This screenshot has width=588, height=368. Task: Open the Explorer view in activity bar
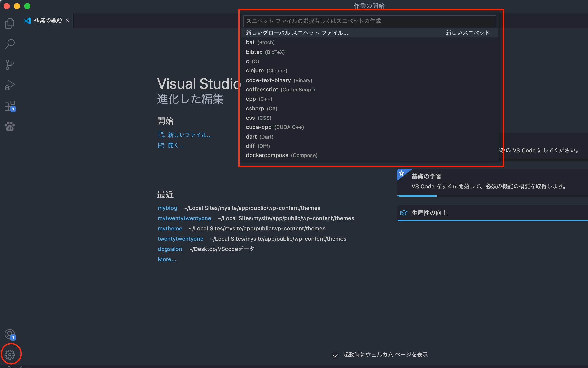click(x=10, y=23)
